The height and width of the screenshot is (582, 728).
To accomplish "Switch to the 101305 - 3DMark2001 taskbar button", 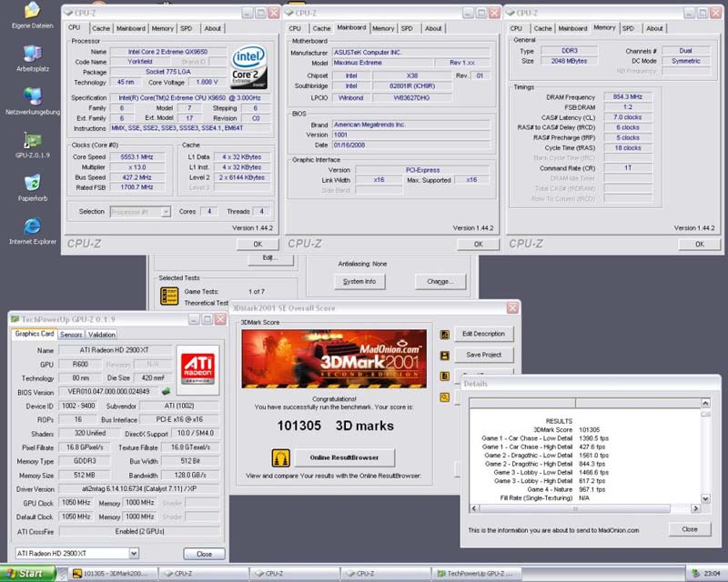I will (113, 574).
